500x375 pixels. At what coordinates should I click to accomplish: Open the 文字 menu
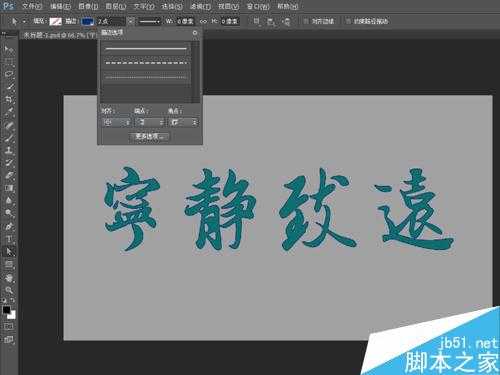(144, 6)
